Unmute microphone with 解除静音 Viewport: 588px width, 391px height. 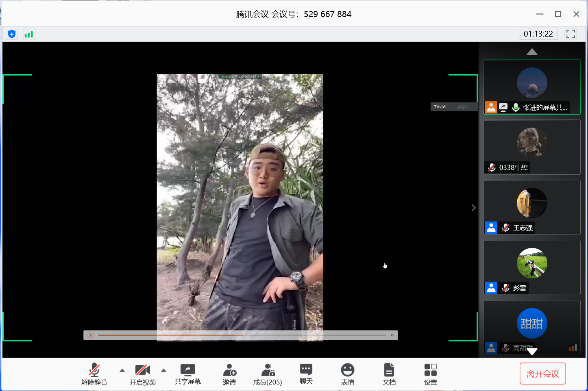click(x=94, y=374)
